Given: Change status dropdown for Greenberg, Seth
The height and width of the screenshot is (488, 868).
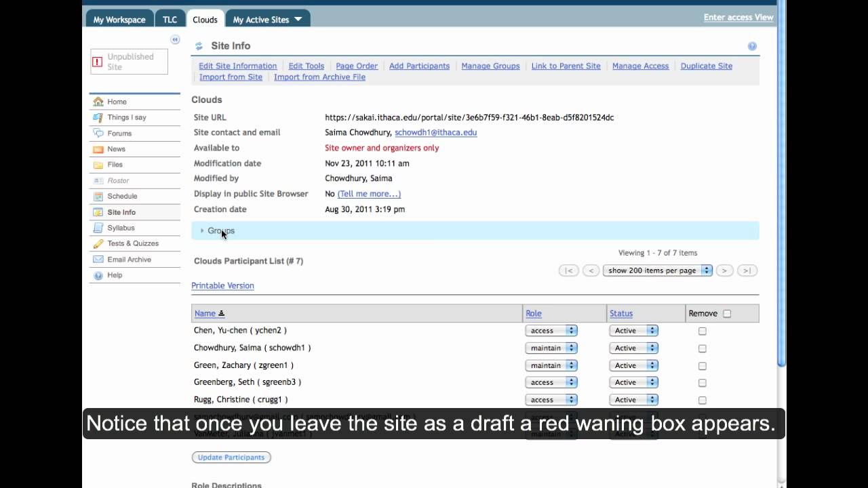Looking at the screenshot, I should 633,382.
